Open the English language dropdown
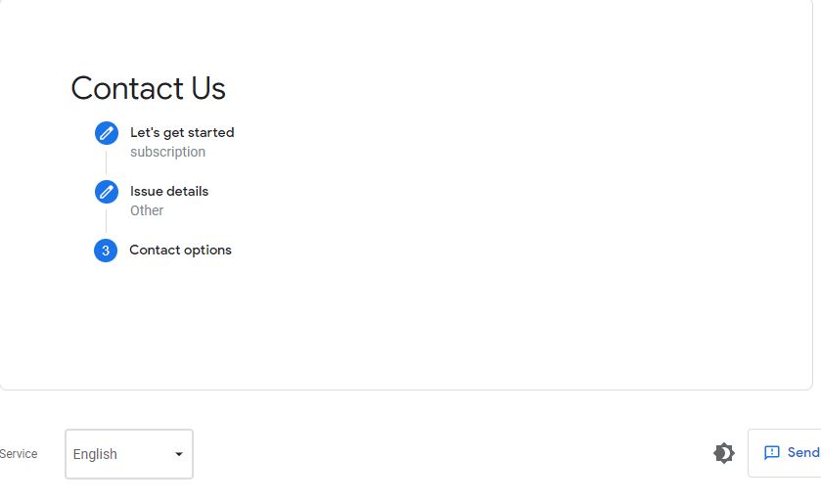This screenshot has height=504, width=821. (128, 454)
